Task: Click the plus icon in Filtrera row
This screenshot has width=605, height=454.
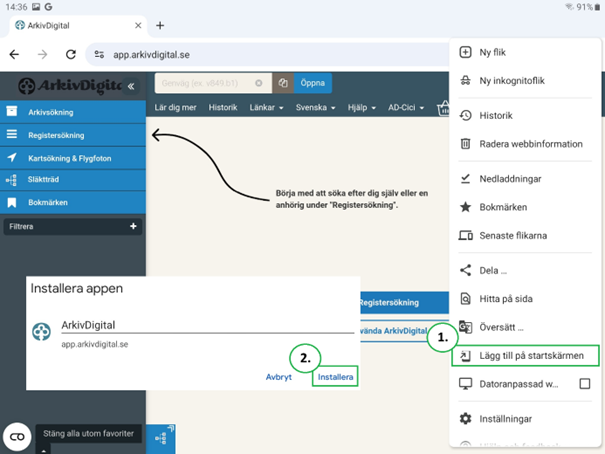Action: (x=133, y=227)
